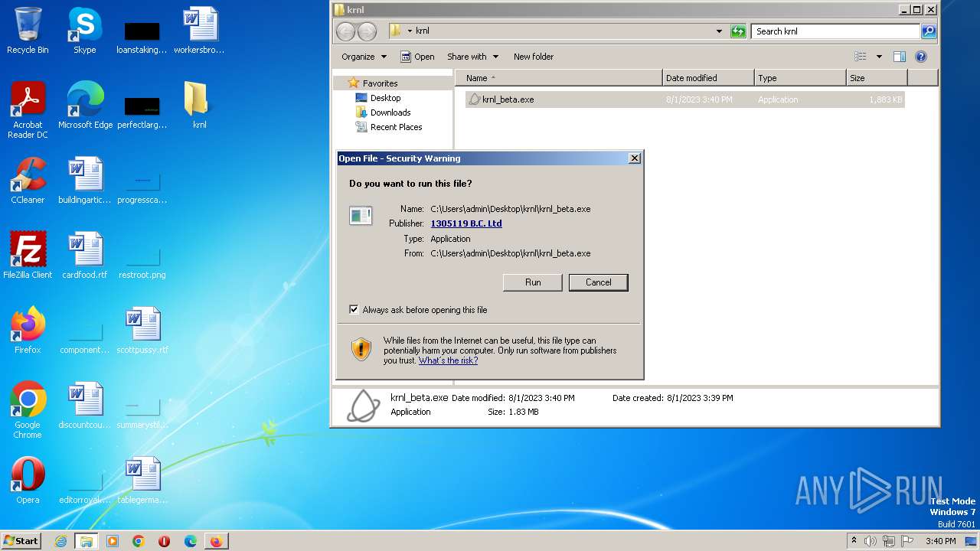Image resolution: width=980 pixels, height=551 pixels.
Task: Select tablegerma document icon
Action: point(142,480)
